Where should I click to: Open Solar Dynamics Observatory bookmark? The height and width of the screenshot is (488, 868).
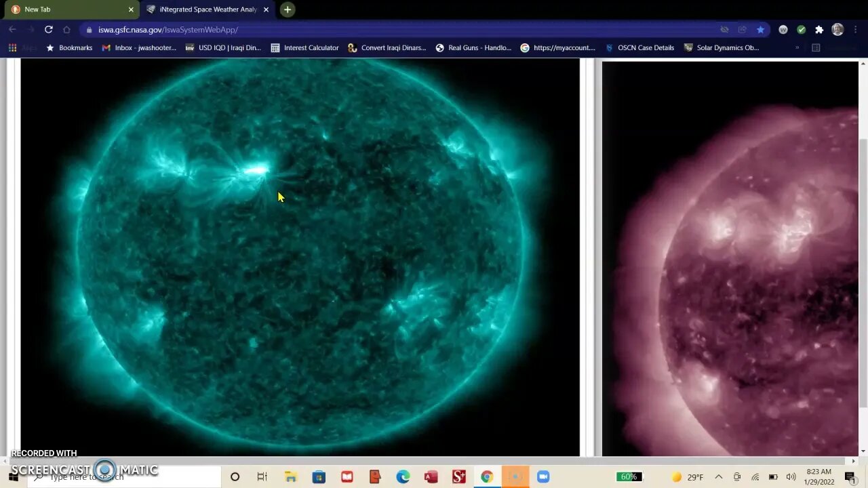coord(722,47)
